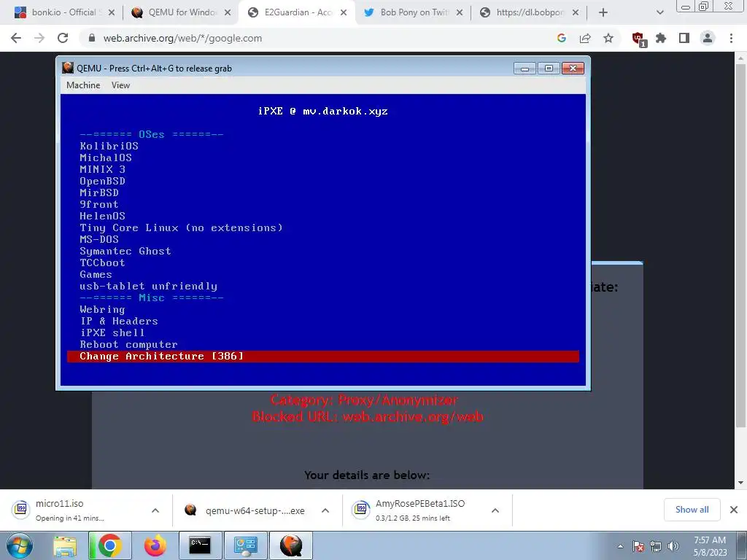747x560 pixels.
Task: Open the share page icon
Action: pyautogui.click(x=585, y=38)
